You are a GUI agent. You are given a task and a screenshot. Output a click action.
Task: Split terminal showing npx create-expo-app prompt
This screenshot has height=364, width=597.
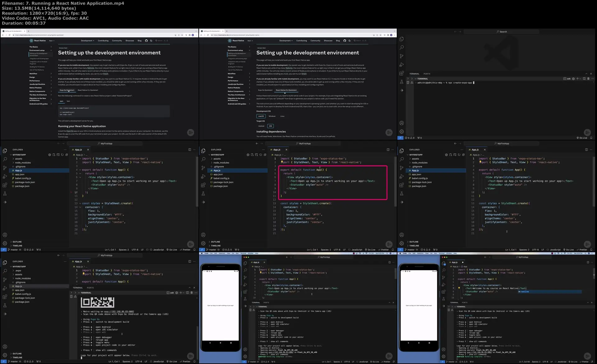tap(584, 79)
